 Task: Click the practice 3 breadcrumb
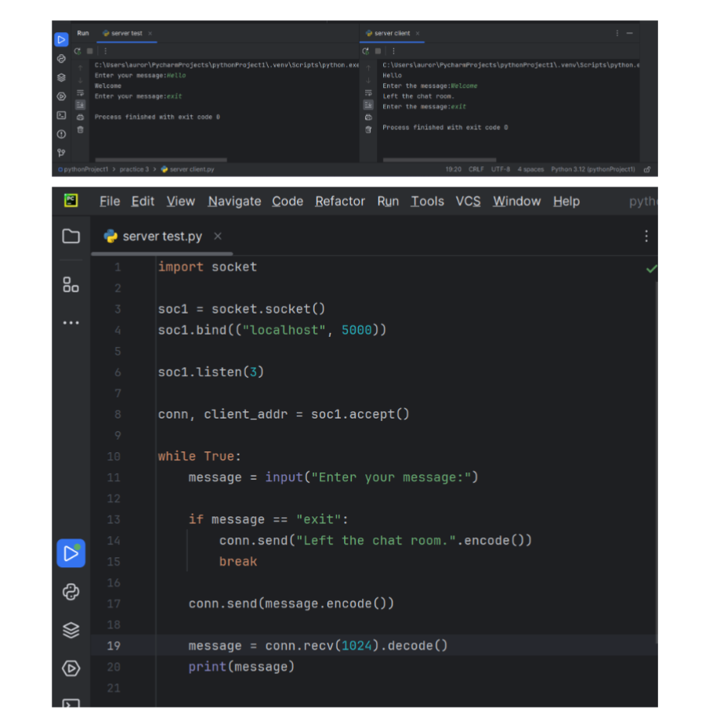134,169
